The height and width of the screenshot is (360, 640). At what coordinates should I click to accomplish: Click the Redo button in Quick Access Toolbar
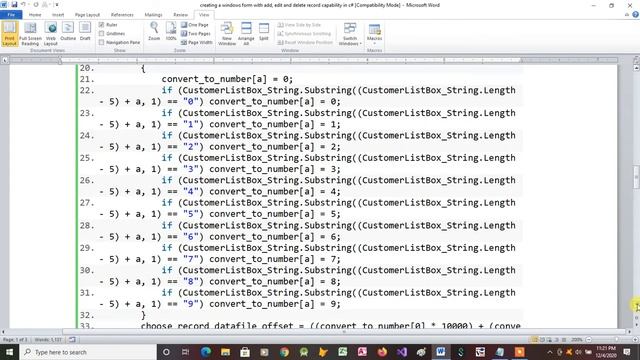click(x=36, y=4)
